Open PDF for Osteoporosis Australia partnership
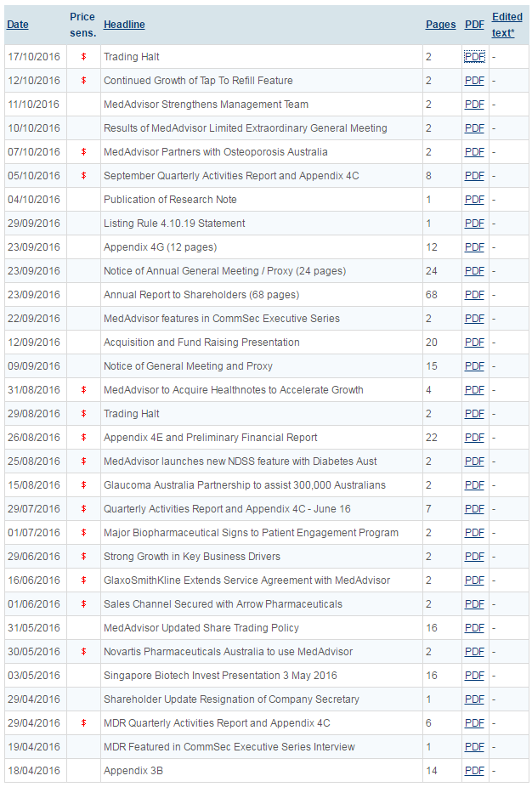Viewport: 532px width, 787px height. (474, 152)
